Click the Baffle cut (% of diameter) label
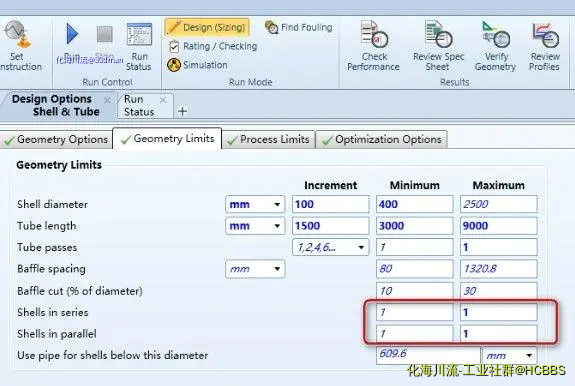The image size is (575, 386). coord(80,291)
